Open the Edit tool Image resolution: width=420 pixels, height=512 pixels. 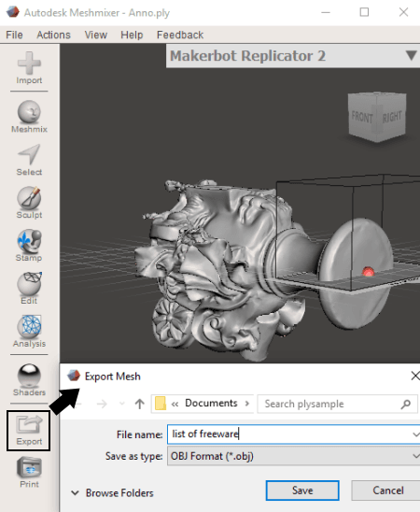pos(29,288)
